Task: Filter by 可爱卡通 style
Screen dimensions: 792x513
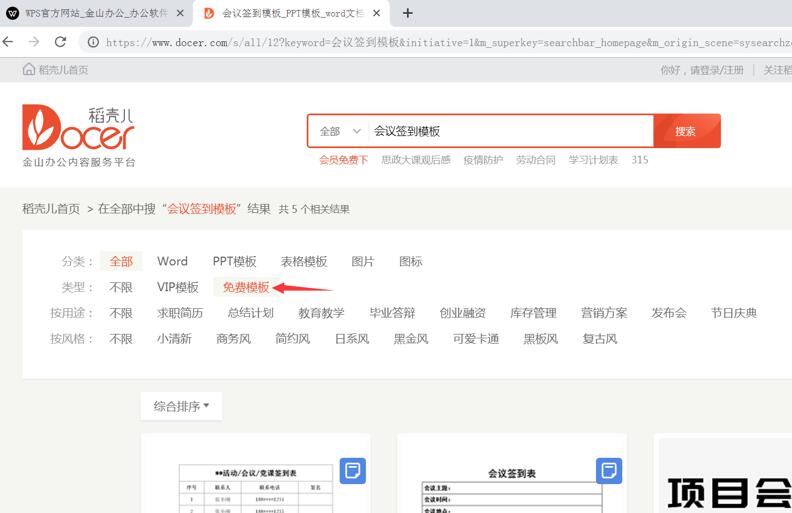Action: pyautogui.click(x=476, y=339)
